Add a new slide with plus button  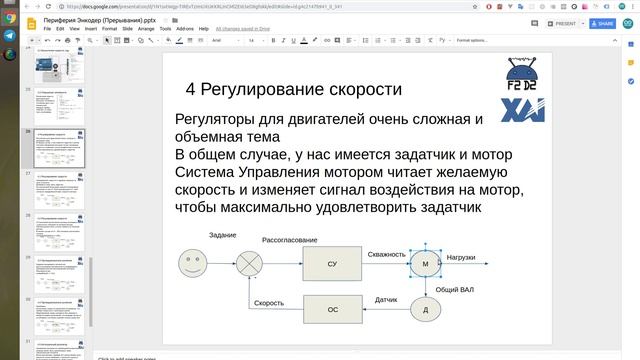pos(32,40)
